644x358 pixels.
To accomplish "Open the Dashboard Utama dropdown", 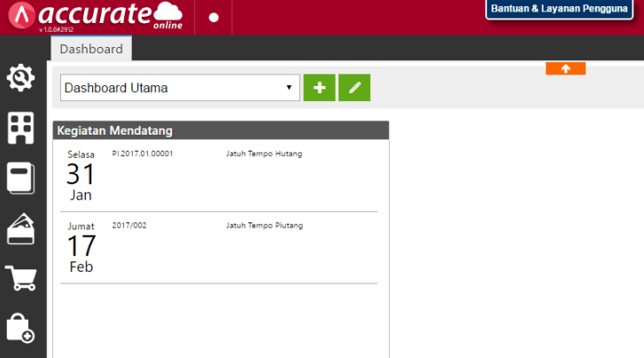I will [180, 88].
